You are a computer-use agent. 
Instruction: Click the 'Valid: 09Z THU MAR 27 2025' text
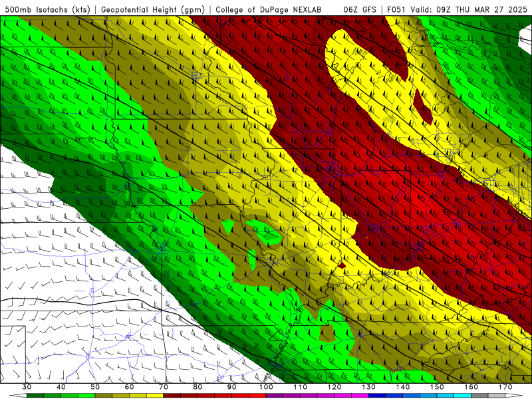tap(469, 10)
